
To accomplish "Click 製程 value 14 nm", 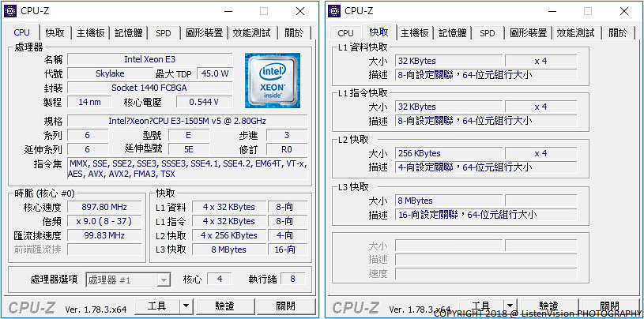I will click(89, 102).
